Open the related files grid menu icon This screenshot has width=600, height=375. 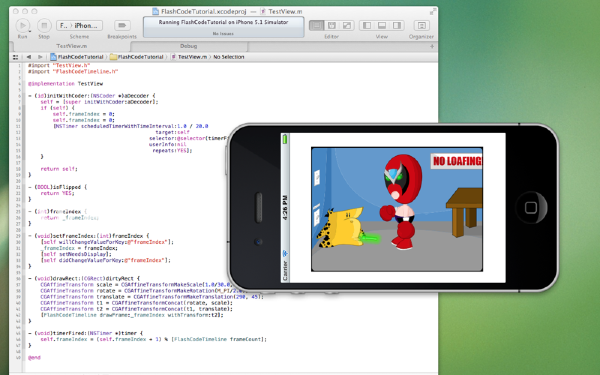(x=16, y=57)
